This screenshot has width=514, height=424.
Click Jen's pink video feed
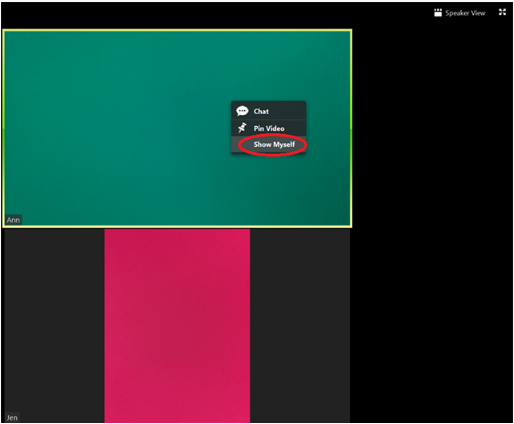click(x=177, y=326)
